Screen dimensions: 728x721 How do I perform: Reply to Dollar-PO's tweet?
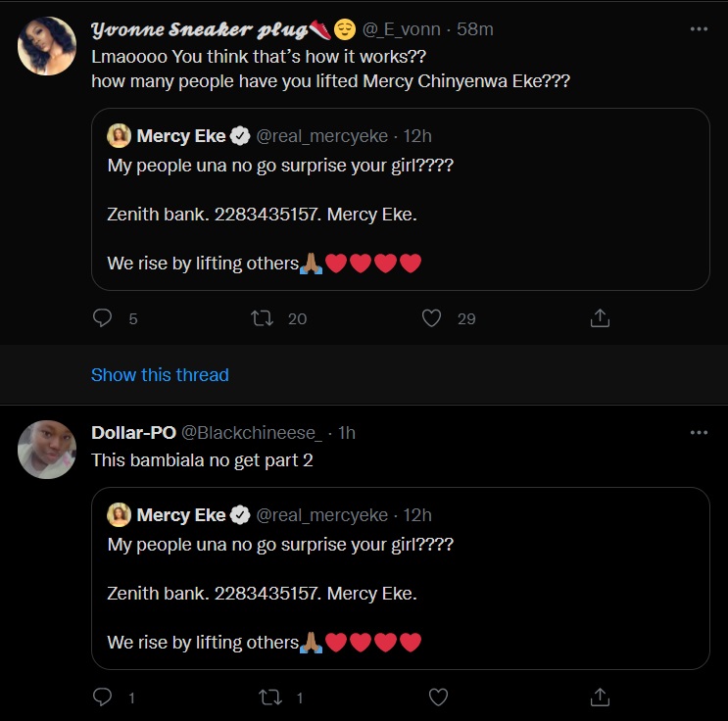pos(103,697)
